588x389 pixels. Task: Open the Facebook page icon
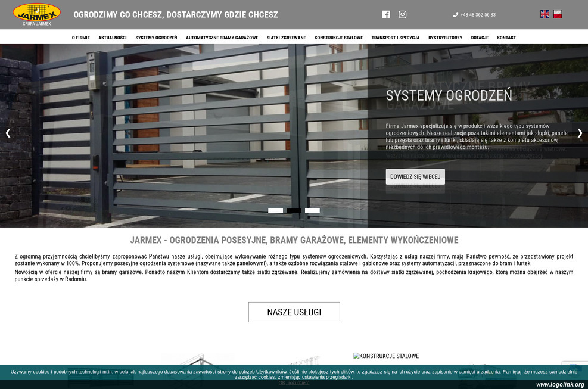(x=386, y=14)
